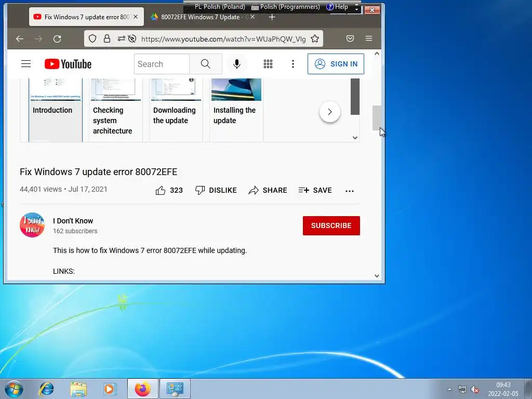
Task: Open Pocket save icon in toolbar
Action: click(350, 38)
